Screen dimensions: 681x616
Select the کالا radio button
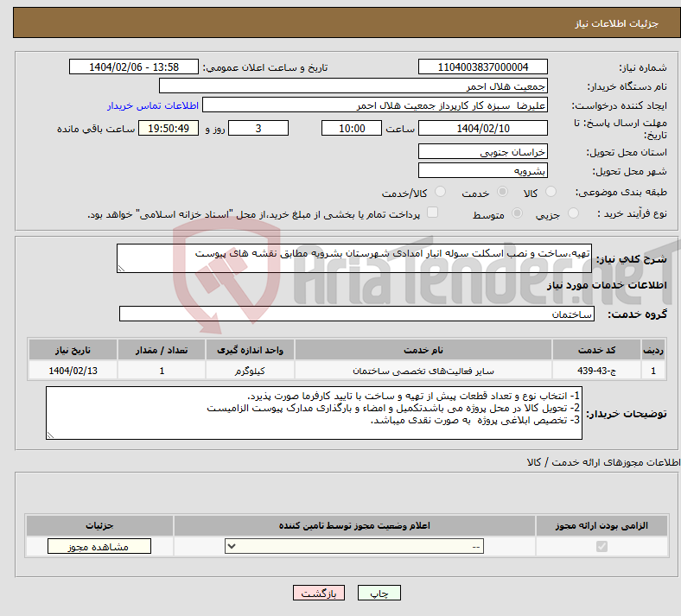pos(551,192)
